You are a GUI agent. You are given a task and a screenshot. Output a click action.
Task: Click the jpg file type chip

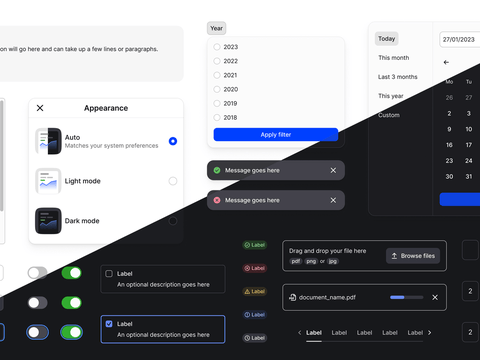pos(333,261)
